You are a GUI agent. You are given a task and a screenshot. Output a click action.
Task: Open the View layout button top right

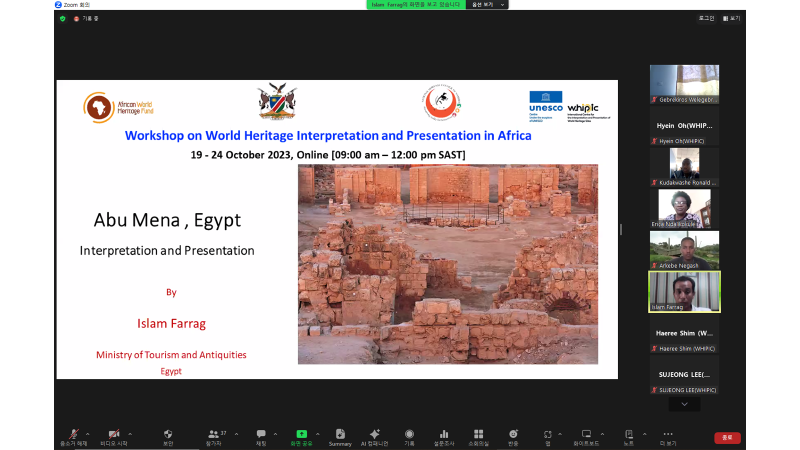(x=731, y=18)
